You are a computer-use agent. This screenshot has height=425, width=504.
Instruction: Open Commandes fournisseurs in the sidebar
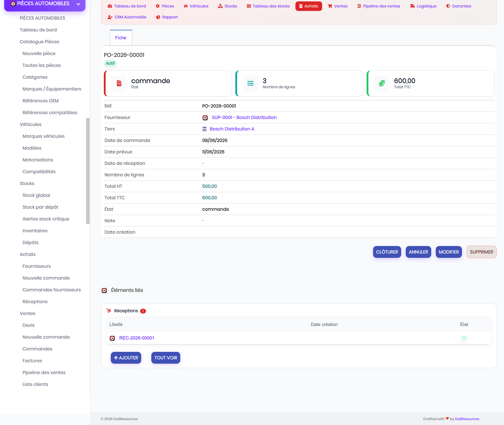click(52, 290)
